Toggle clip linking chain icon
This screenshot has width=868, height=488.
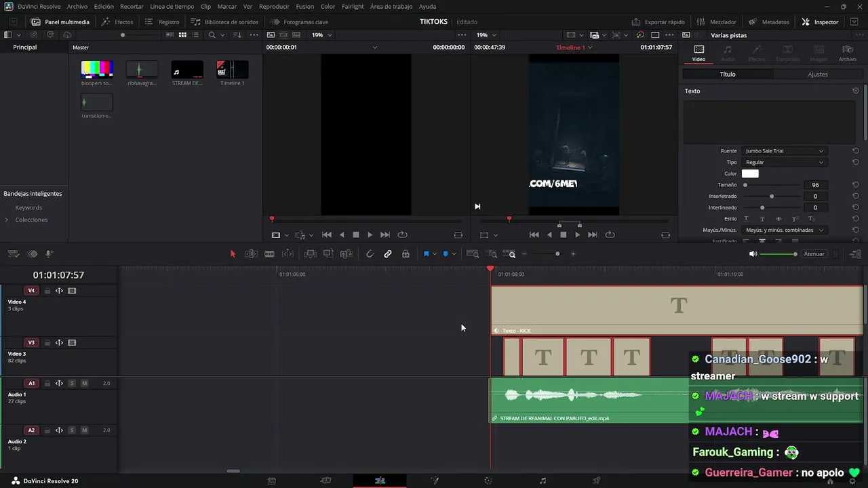(x=388, y=253)
